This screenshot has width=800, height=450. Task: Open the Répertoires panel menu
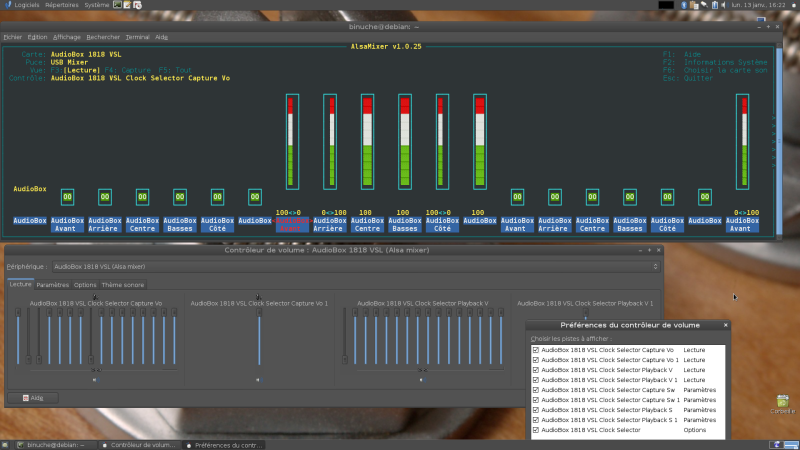[62, 5]
